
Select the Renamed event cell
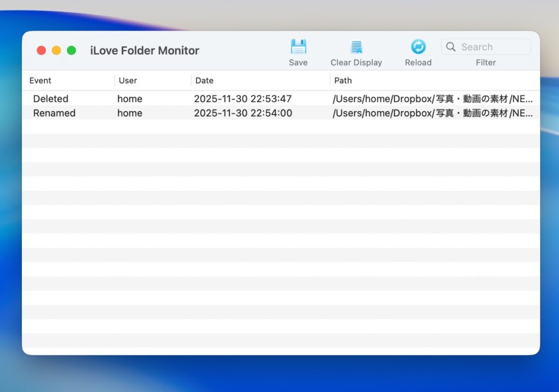[x=54, y=113]
